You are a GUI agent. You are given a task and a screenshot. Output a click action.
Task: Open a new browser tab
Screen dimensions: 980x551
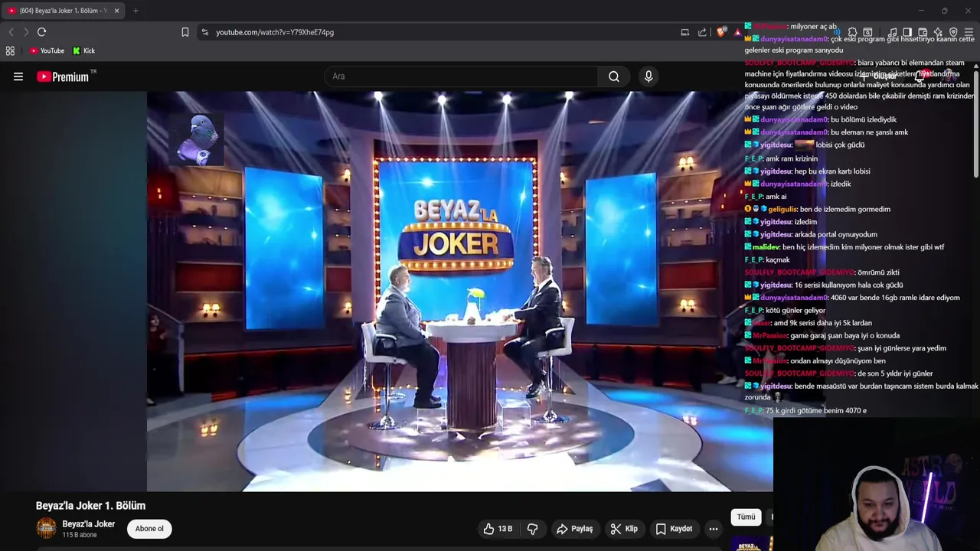(136, 11)
